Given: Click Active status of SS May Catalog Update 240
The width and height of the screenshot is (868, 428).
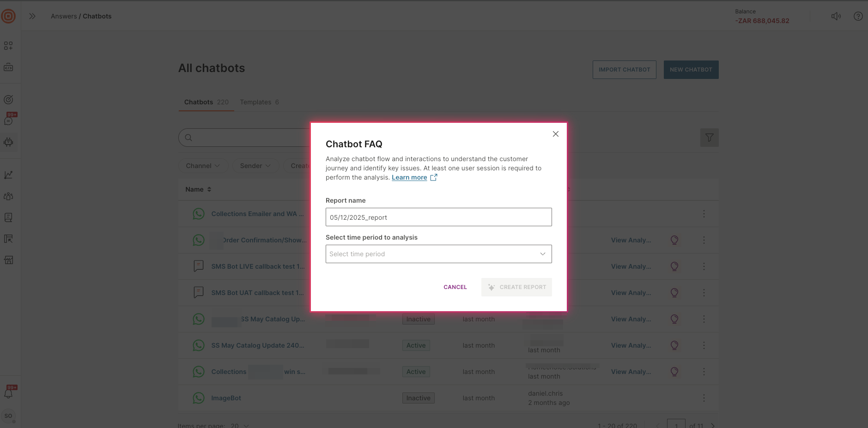Looking at the screenshot, I should point(416,345).
